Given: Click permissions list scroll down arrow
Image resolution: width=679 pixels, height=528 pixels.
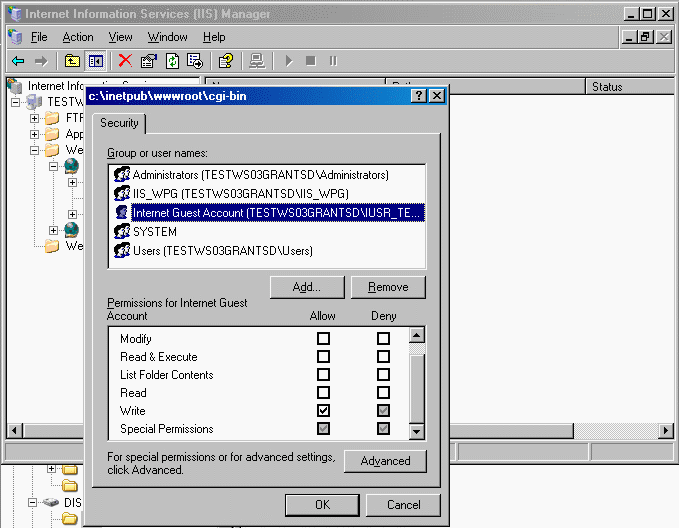Looking at the screenshot, I should click(417, 431).
